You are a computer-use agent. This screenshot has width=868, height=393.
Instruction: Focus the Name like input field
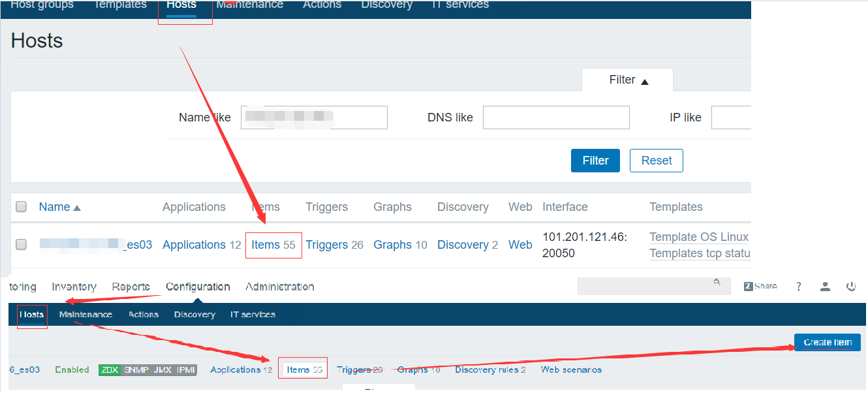pos(314,118)
